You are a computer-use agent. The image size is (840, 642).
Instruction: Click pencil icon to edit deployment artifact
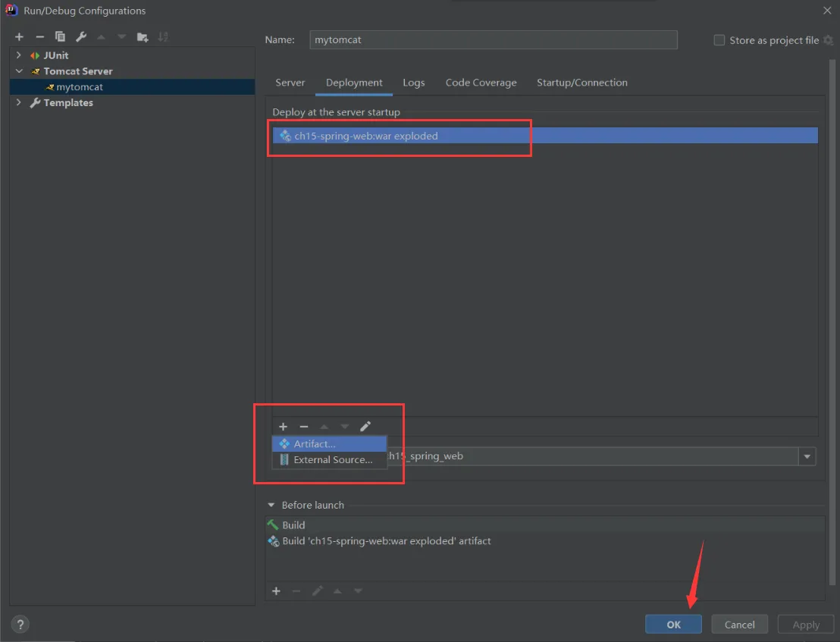(x=365, y=427)
